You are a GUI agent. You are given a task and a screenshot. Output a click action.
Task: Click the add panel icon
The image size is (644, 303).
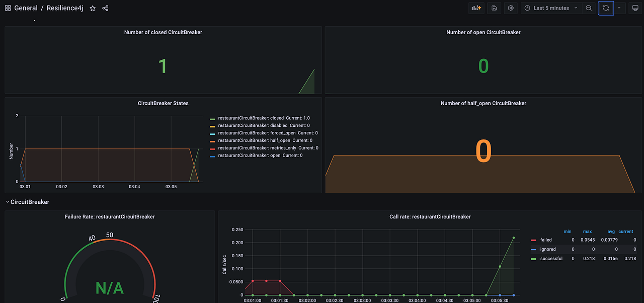point(475,8)
